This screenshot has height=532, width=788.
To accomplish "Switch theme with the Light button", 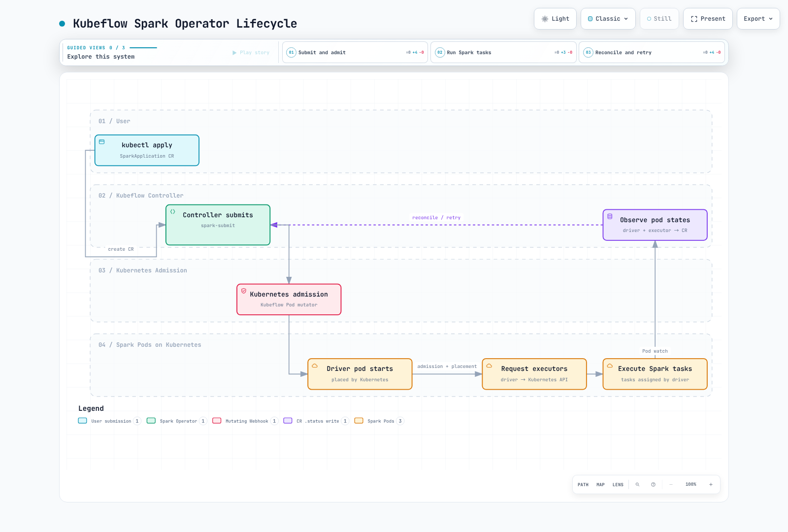I will [555, 19].
